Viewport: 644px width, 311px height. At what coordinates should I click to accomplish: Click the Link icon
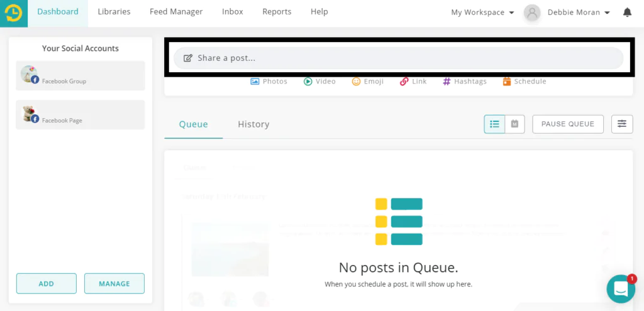[404, 81]
